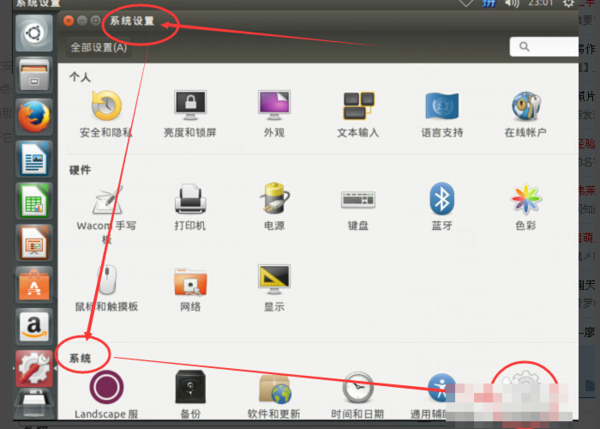This screenshot has width=600, height=429.
Task: Open Keyboard (键盘) settings
Action: click(x=358, y=210)
